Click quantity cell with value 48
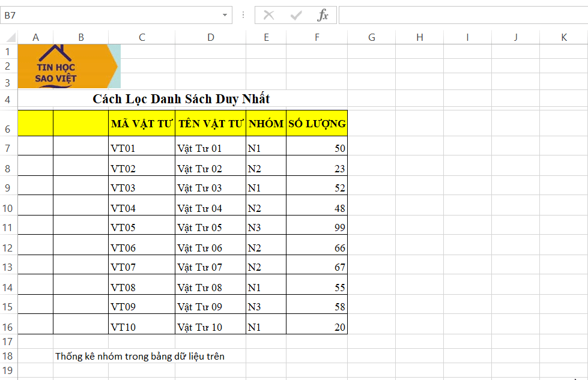Viewport: 588px width, 380px height. pos(317,205)
